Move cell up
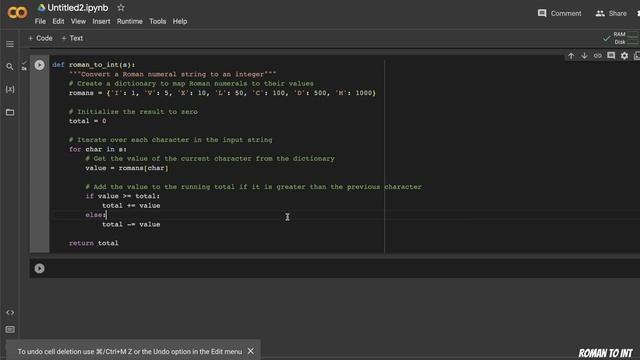 click(571, 56)
